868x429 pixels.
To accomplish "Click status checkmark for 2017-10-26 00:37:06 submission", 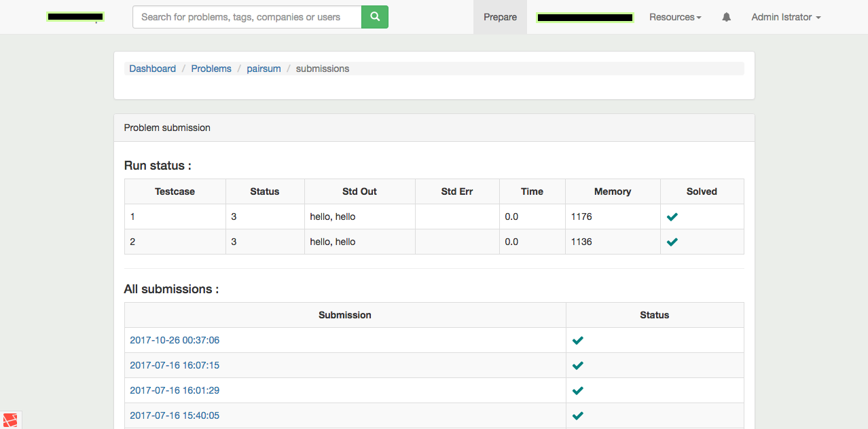I will point(578,340).
